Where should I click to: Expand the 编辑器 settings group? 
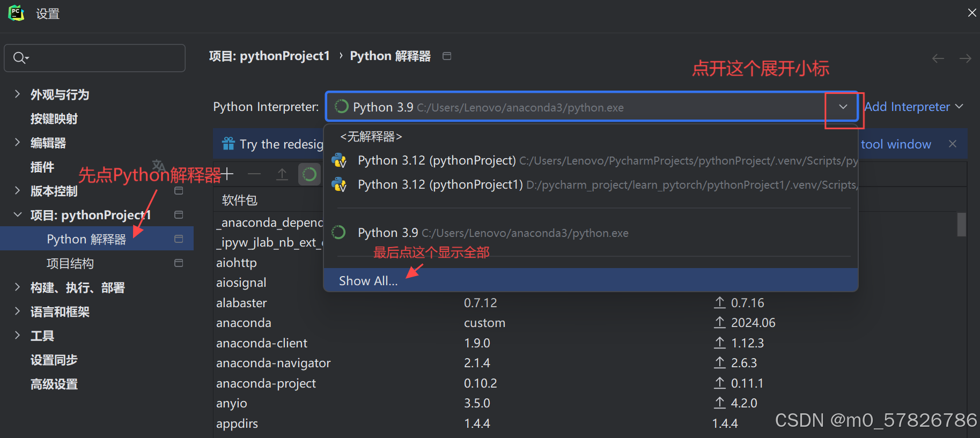pyautogui.click(x=17, y=143)
